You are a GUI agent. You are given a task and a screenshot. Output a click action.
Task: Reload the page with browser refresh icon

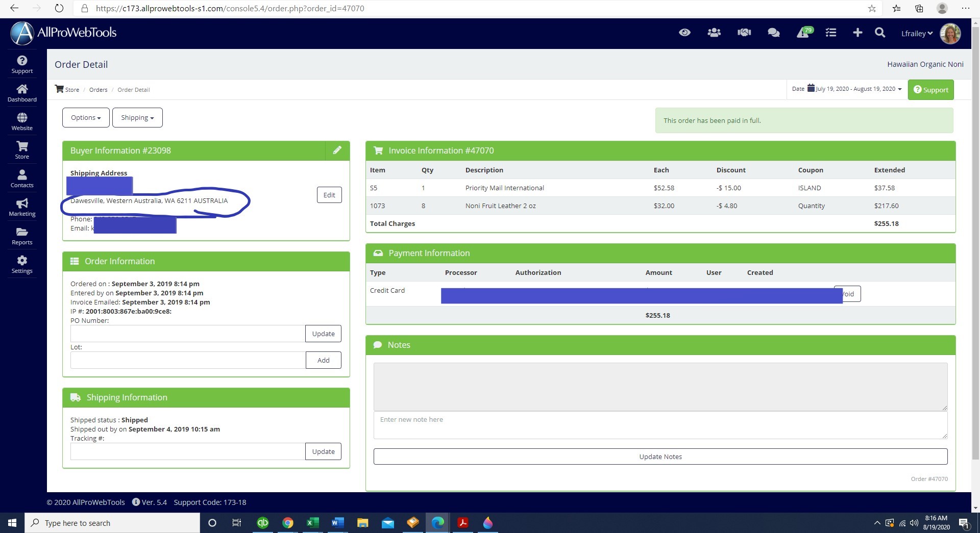click(59, 8)
